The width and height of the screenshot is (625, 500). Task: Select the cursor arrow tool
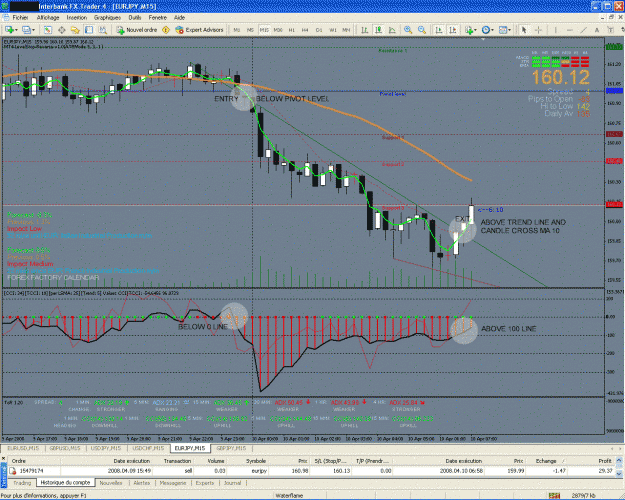pyautogui.click(x=524, y=30)
